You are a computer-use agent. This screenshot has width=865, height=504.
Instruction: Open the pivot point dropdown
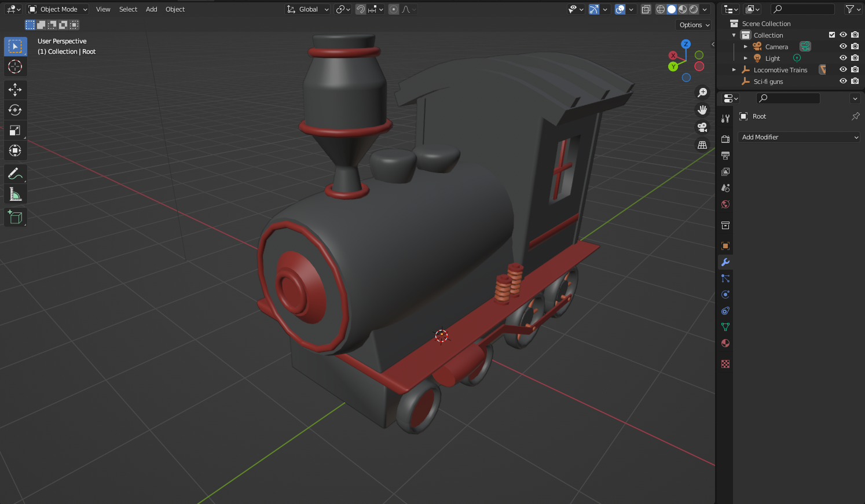tap(343, 9)
